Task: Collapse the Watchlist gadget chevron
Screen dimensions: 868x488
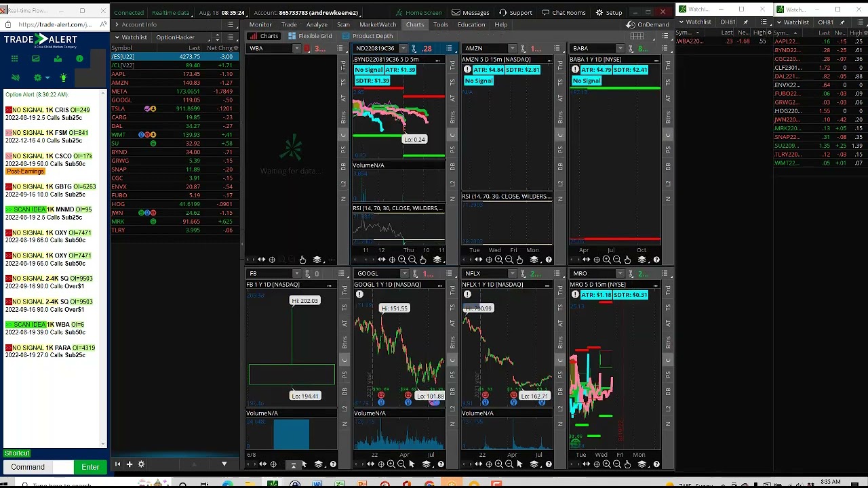Action: [x=117, y=37]
